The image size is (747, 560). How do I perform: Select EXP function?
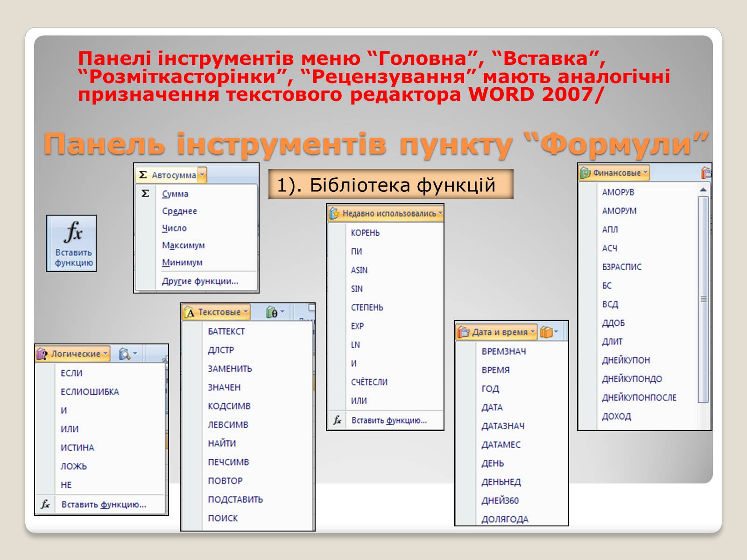357,326
